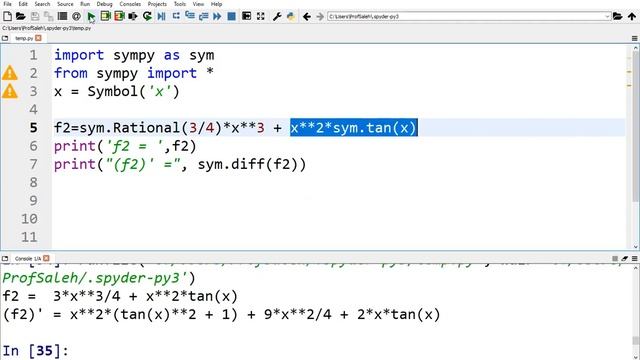
Task: Maximize the current pane icon
Action: pos(247,16)
